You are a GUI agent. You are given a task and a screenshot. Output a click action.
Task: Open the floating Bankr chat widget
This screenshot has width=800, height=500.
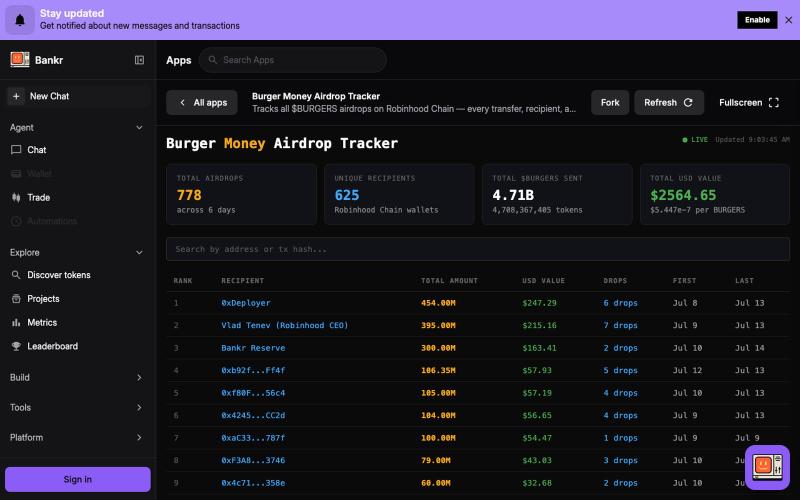tap(767, 467)
